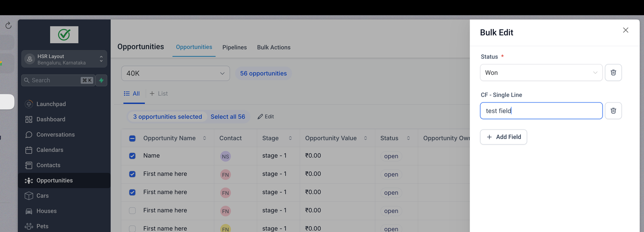Click the CF - Single Line text input
644x232 pixels.
point(541,111)
